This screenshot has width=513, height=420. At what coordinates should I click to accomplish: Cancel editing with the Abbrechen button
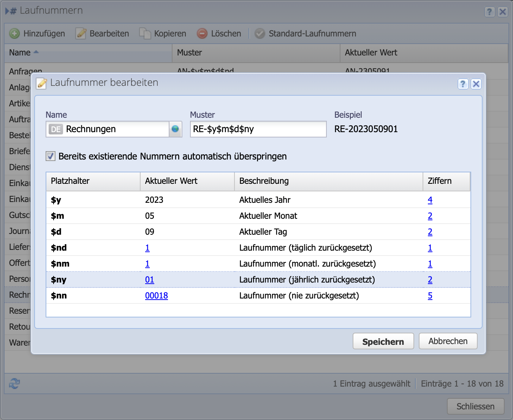coord(448,341)
